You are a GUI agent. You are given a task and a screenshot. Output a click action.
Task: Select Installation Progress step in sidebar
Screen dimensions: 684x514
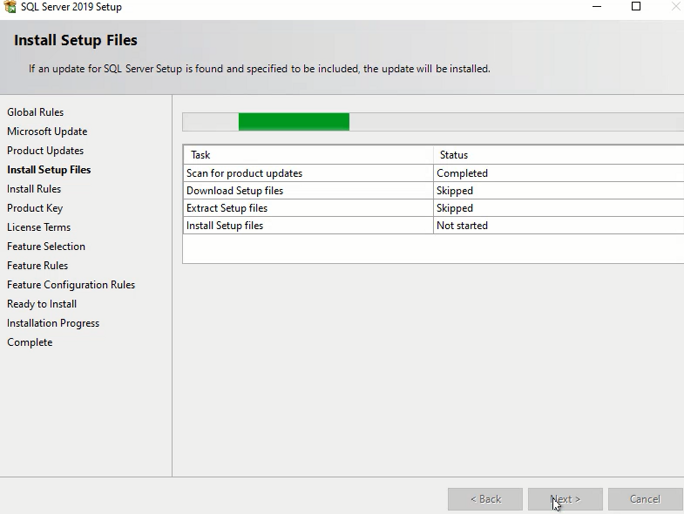(53, 323)
